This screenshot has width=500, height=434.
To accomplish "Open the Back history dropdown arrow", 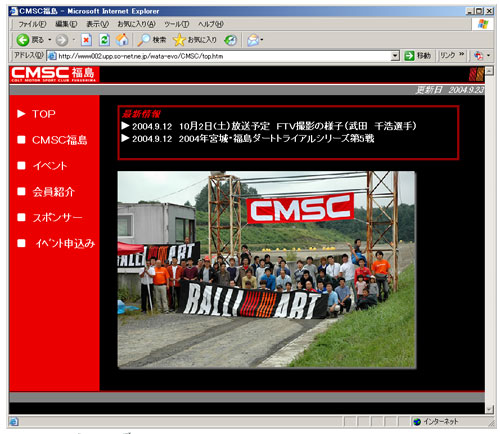I will pyautogui.click(x=50, y=40).
